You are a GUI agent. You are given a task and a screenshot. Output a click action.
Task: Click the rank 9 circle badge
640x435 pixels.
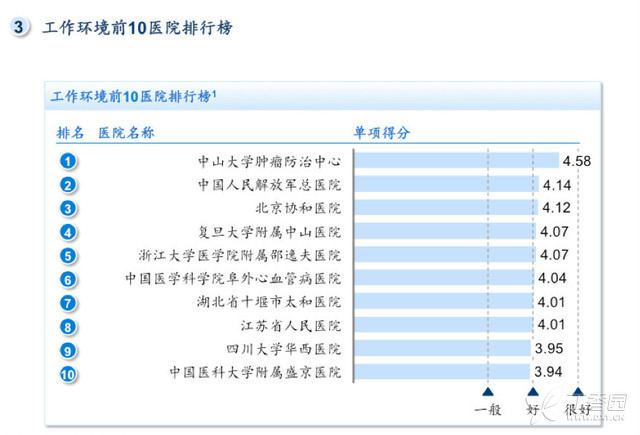tap(68, 351)
